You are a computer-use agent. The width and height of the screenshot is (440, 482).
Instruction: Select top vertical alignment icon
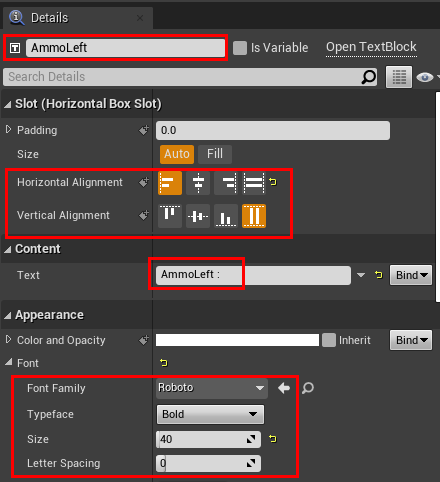click(x=170, y=216)
